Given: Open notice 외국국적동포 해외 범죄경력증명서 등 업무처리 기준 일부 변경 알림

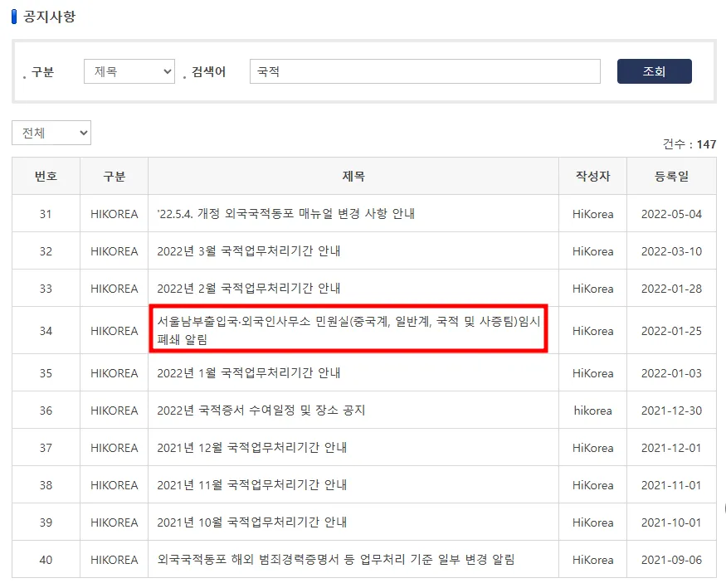Looking at the screenshot, I should [336, 560].
